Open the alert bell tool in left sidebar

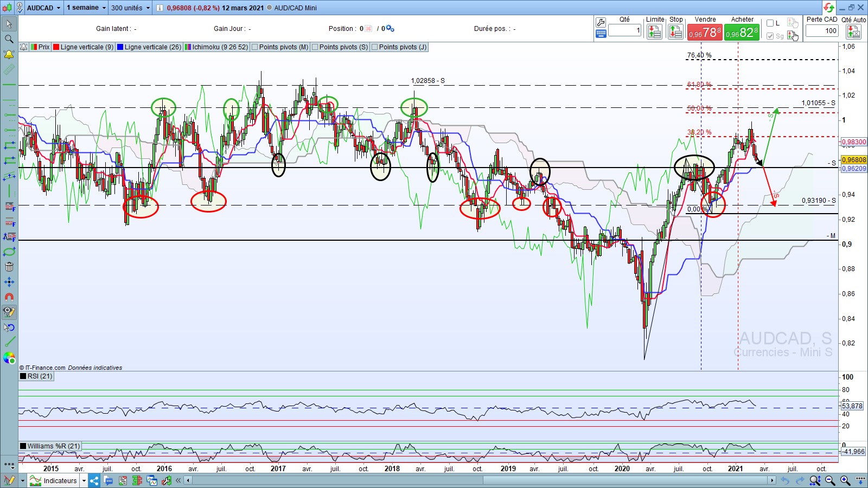(9, 54)
